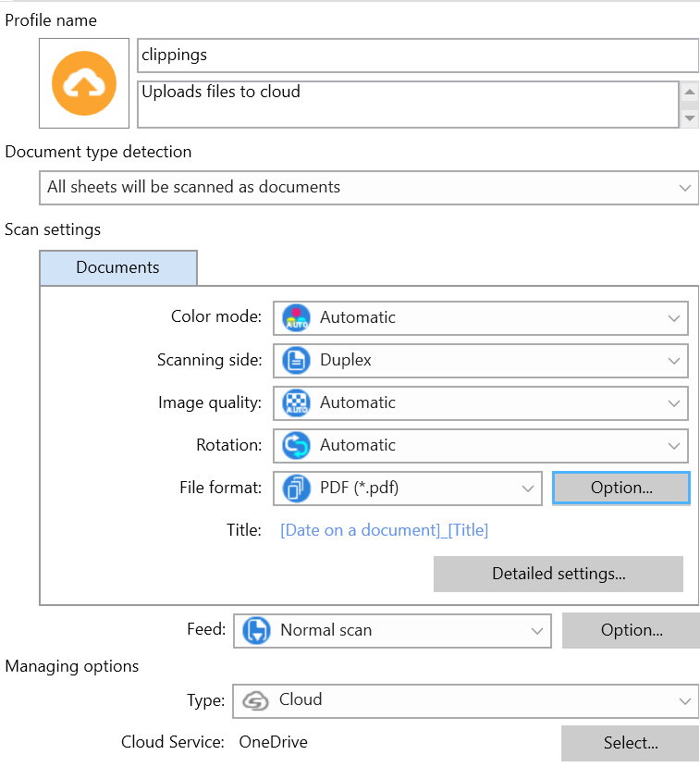Open the Managing options Type dropdown

pos(465,701)
